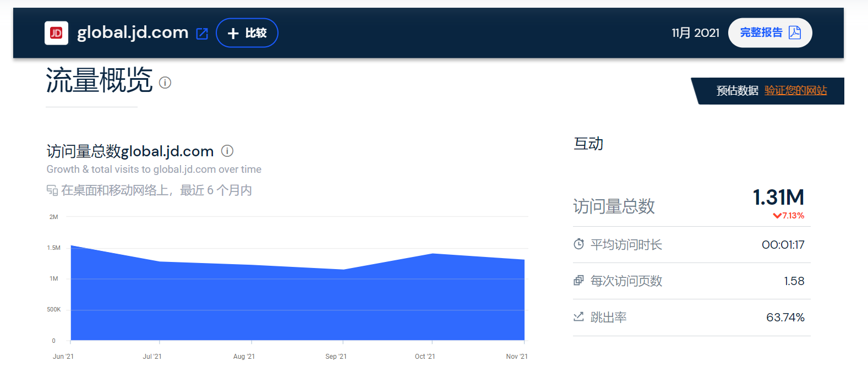Screen dimensions: 868x372
Task: Click the 11月 2021 date label
Action: 695,33
